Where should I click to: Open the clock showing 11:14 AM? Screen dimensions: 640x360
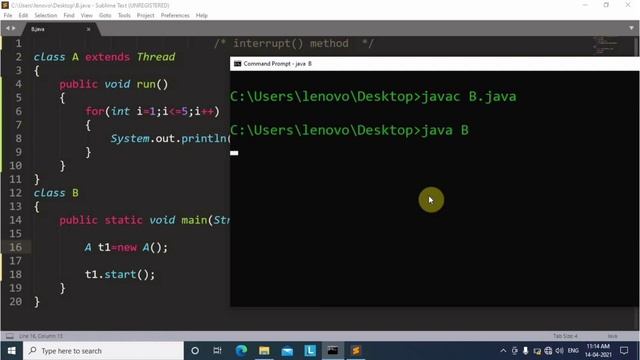(x=598, y=351)
